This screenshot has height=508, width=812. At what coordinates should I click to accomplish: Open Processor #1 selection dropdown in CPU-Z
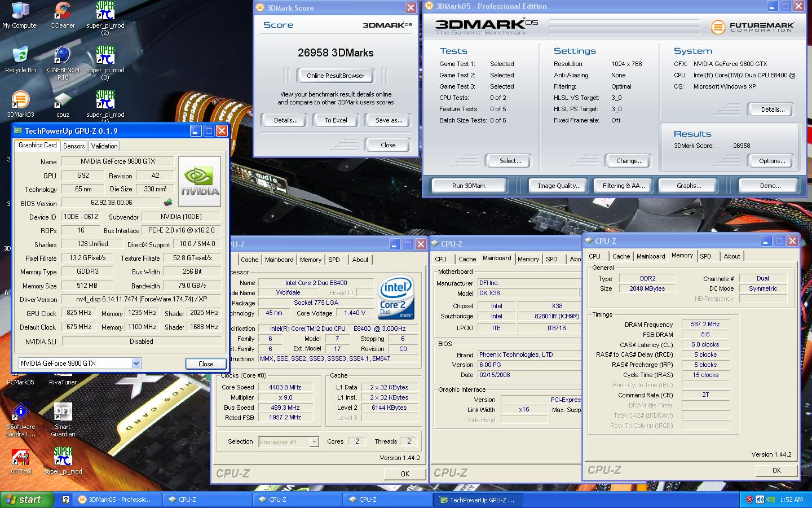(314, 442)
